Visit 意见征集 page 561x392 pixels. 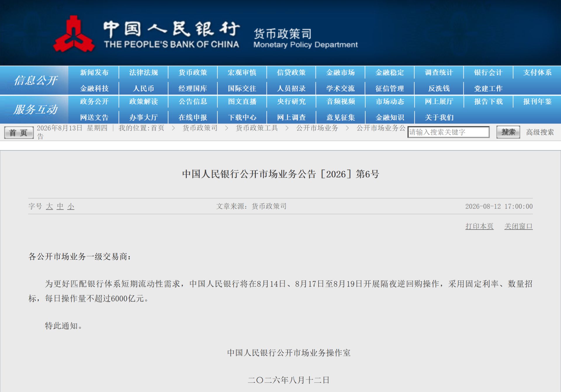click(340, 117)
